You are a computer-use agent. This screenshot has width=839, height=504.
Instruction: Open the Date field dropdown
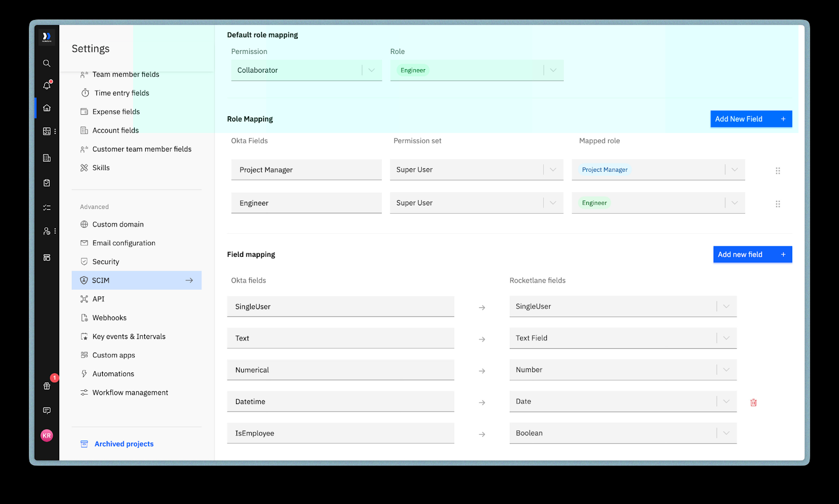(x=623, y=401)
